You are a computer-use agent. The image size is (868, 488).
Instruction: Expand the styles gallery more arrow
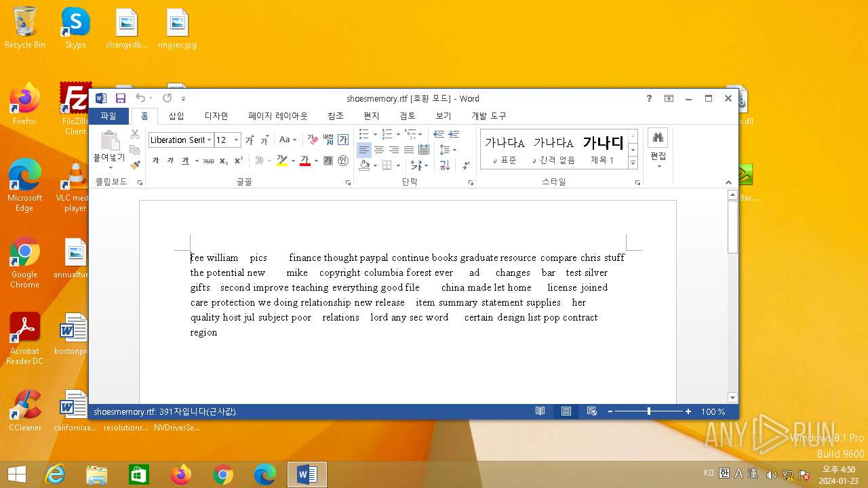point(633,163)
